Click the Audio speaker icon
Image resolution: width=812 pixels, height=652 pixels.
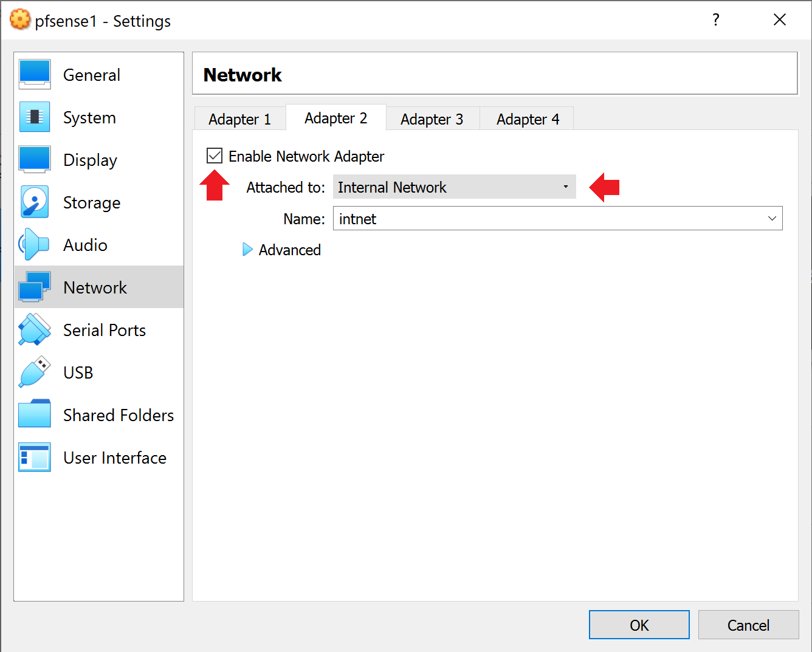coord(35,245)
